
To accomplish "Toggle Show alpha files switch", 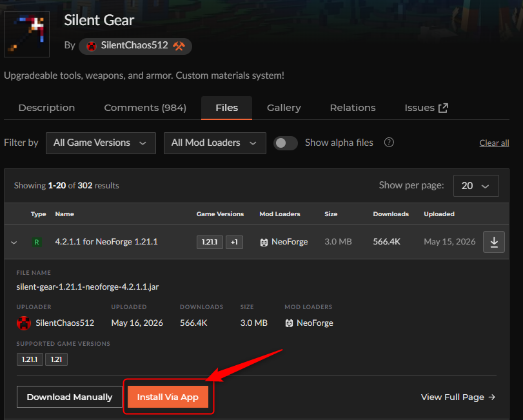I will pos(286,143).
